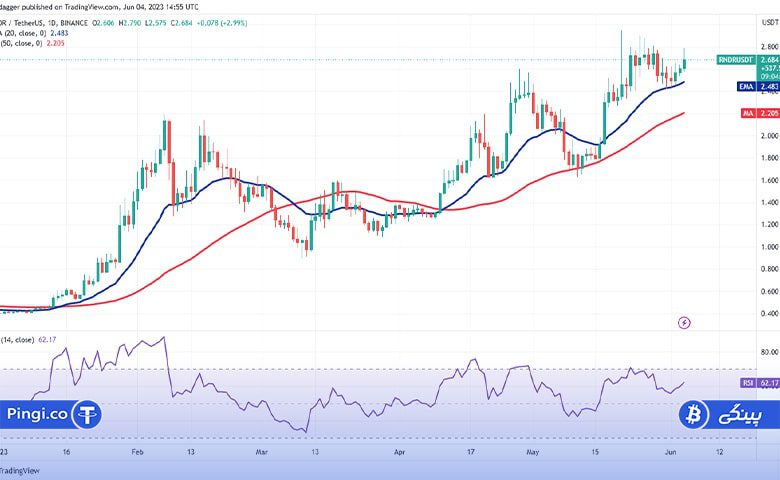Click the Feb label on time axis
This screenshot has height=480, width=780.
coord(137,452)
